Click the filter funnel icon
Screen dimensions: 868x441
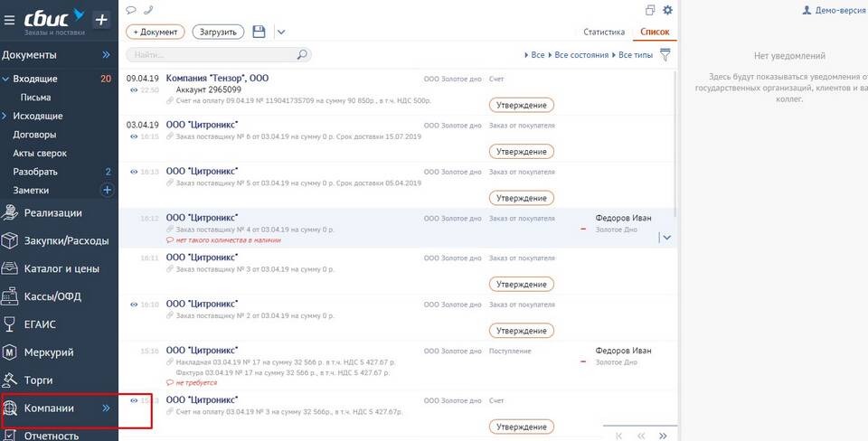(665, 55)
